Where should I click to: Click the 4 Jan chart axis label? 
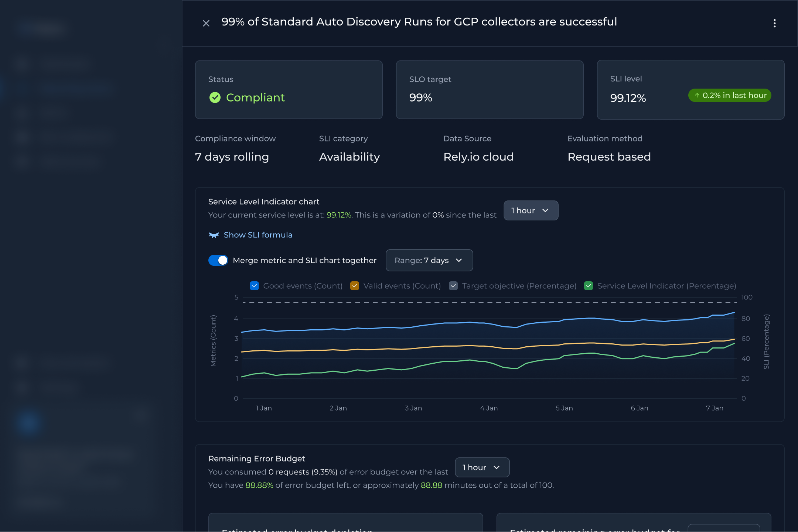point(489,408)
